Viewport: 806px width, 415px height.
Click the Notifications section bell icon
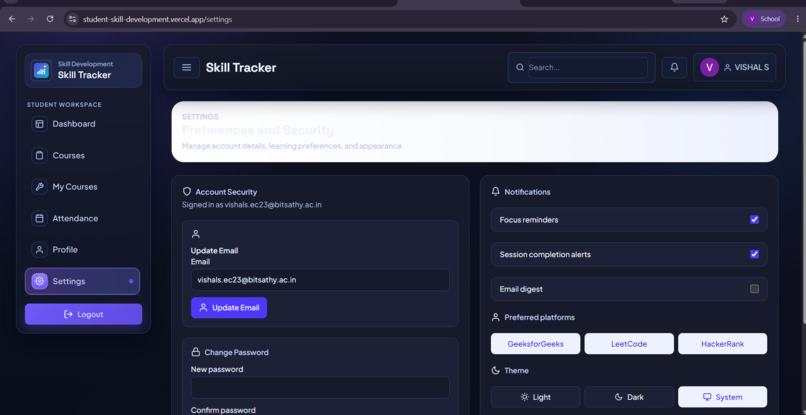click(x=496, y=191)
